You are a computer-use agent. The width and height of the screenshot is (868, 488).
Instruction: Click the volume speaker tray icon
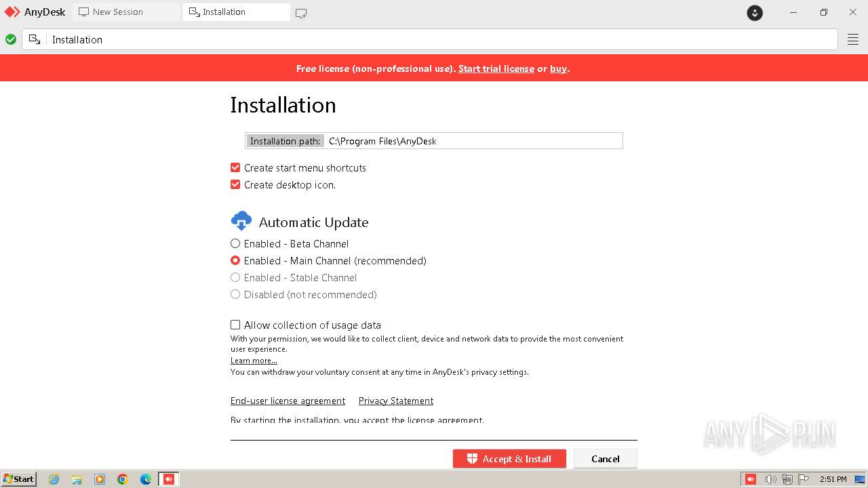pos(770,479)
